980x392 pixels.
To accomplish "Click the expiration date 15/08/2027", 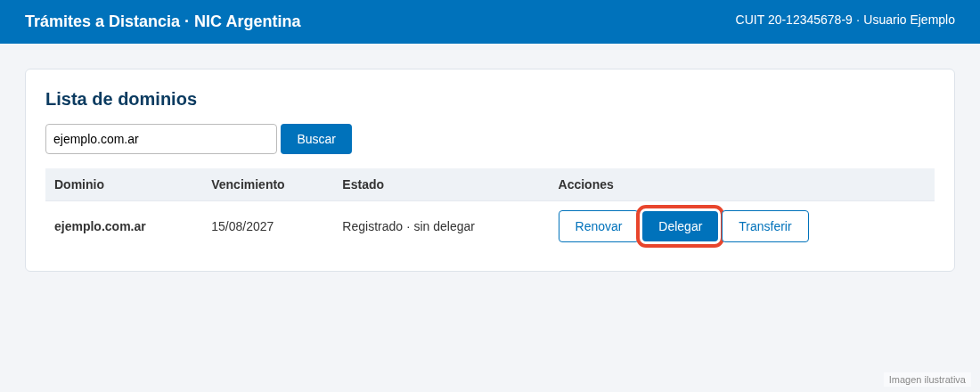I will click(x=242, y=226).
